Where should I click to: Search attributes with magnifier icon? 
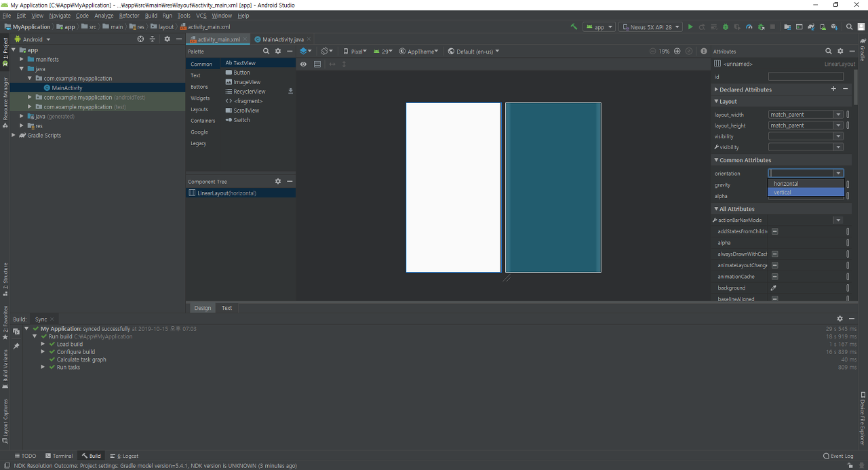pyautogui.click(x=829, y=52)
